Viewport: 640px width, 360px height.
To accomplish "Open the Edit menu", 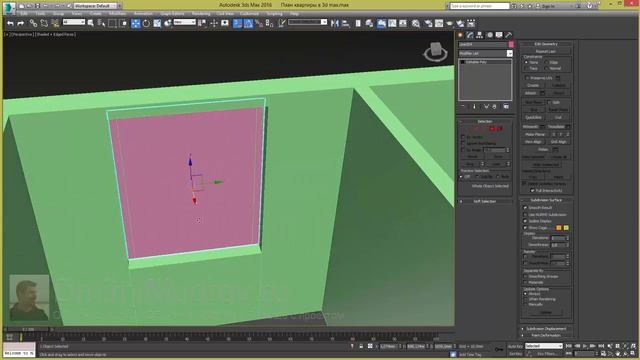I will (24, 14).
